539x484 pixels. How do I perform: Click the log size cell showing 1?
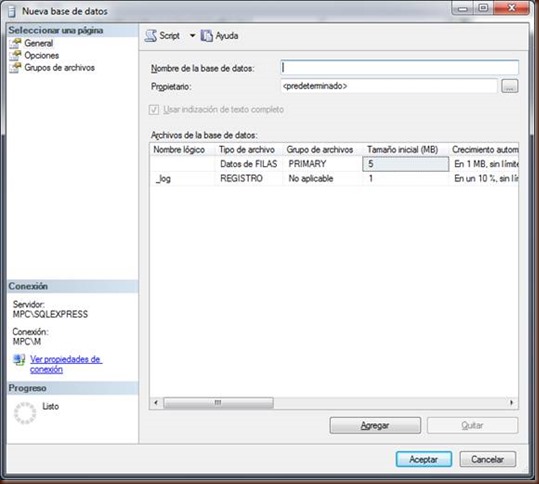click(x=406, y=179)
